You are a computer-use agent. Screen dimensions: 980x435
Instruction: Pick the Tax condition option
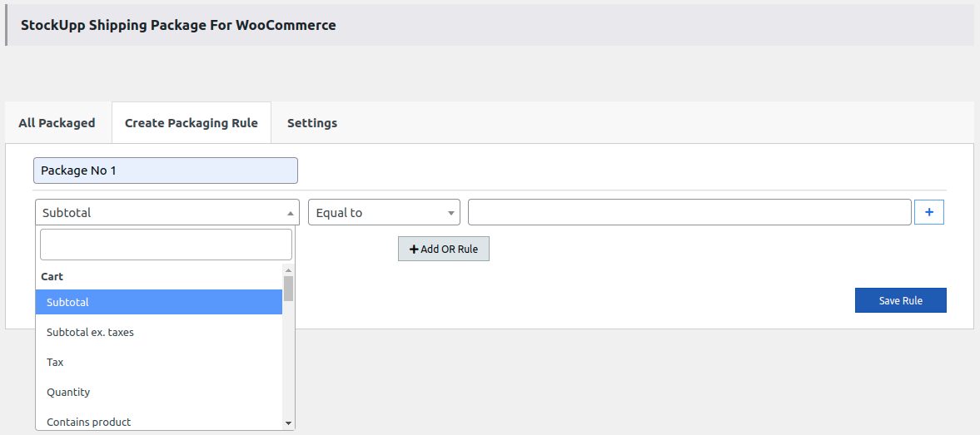click(x=158, y=362)
